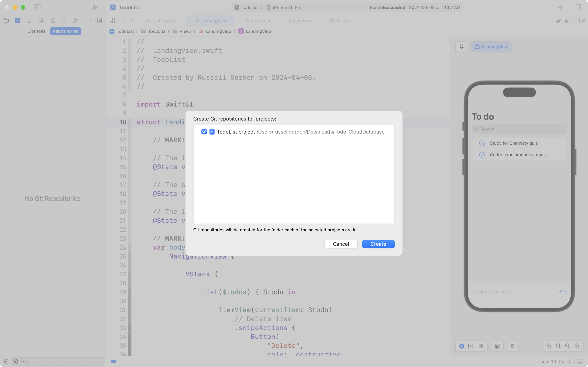The image size is (588, 367).
Task: Uncheck the TodoList project repository checkbox
Action: (204, 132)
